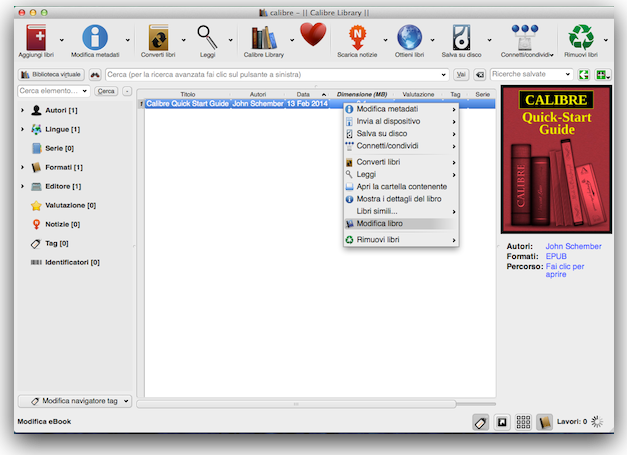This screenshot has height=455, width=627.
Task: Choose Connetti/condividi in the context menu
Action: coord(401,146)
